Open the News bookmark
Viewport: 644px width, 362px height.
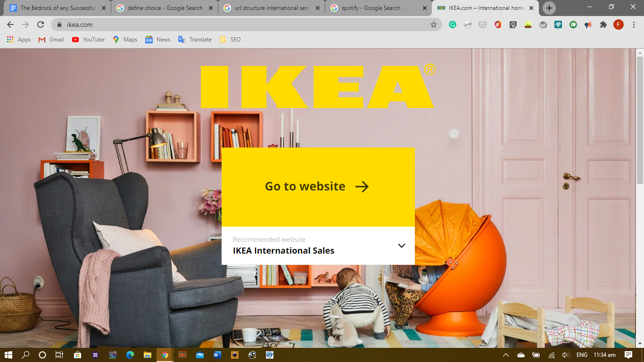click(x=158, y=40)
